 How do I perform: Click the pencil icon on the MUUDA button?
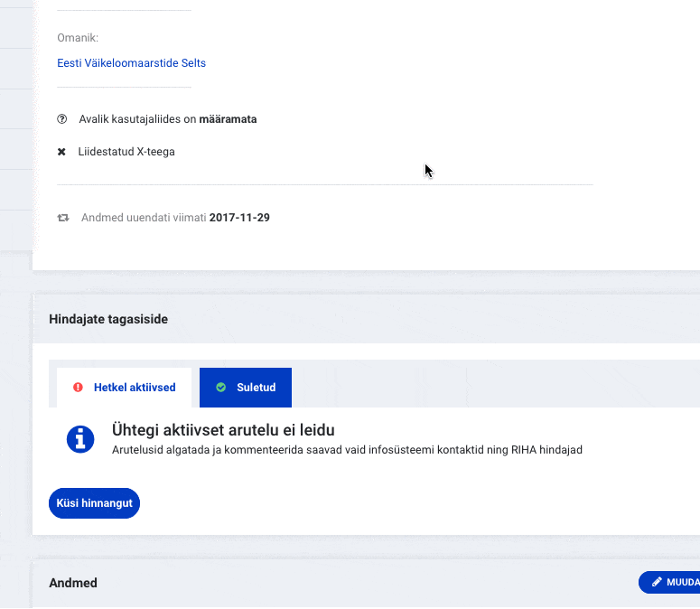click(x=657, y=583)
